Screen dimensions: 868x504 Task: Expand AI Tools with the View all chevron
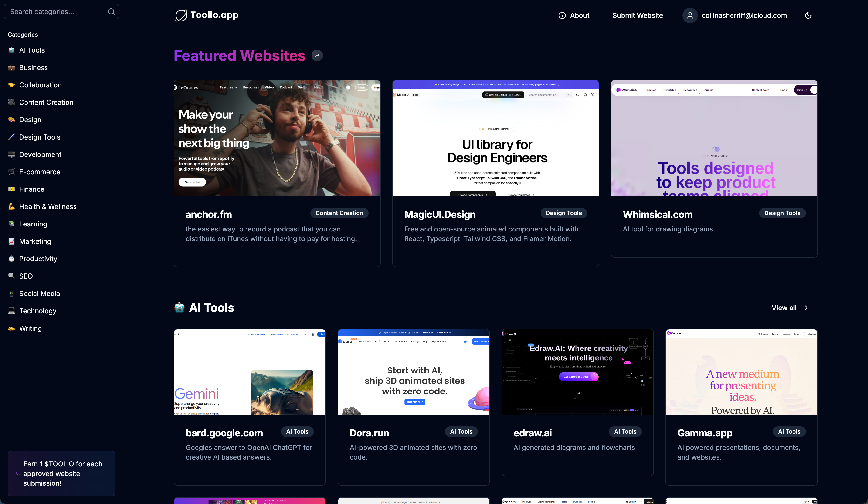click(806, 308)
